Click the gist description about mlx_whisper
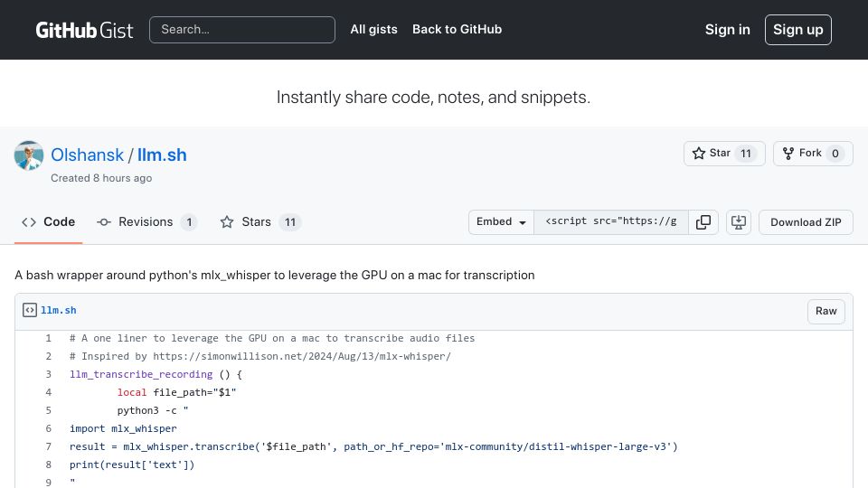The height and width of the screenshot is (488, 868). 275,275
